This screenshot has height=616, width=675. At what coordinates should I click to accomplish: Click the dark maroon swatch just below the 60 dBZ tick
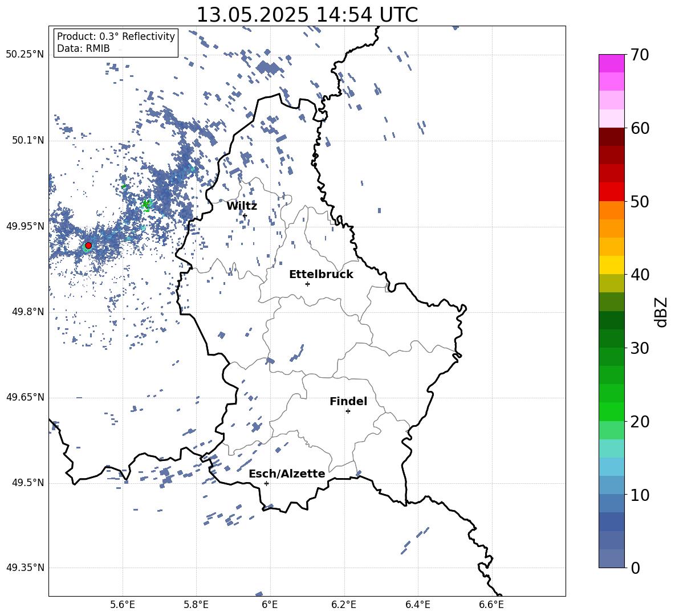(x=611, y=137)
